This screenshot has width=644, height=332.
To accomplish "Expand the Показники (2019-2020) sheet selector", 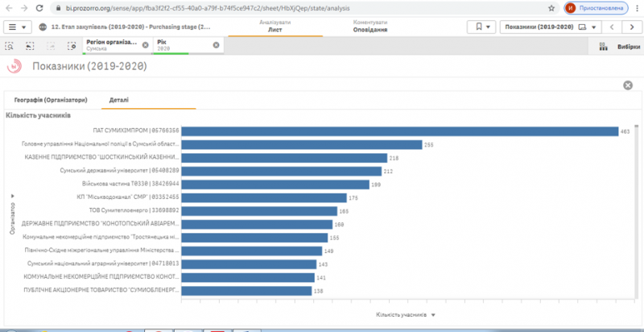I will point(551,27).
